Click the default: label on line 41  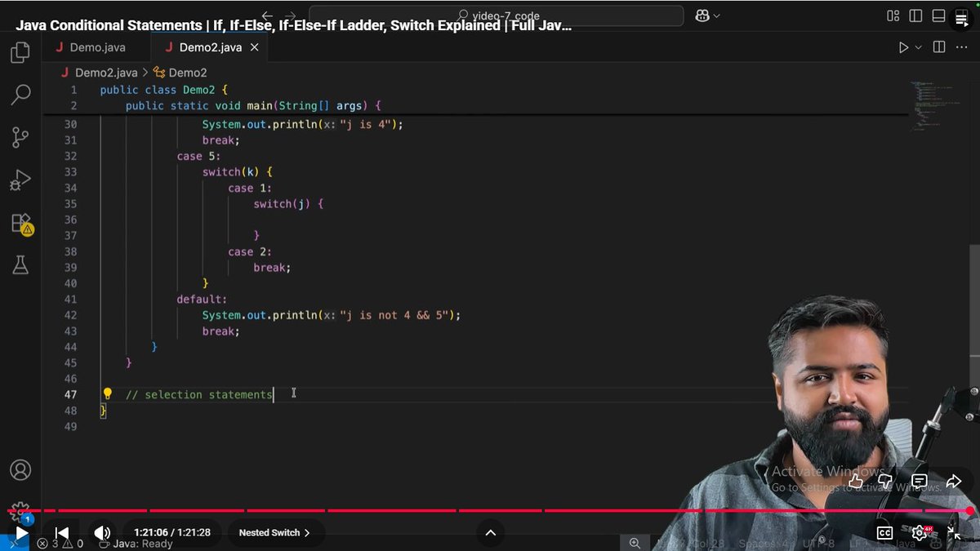click(x=202, y=300)
